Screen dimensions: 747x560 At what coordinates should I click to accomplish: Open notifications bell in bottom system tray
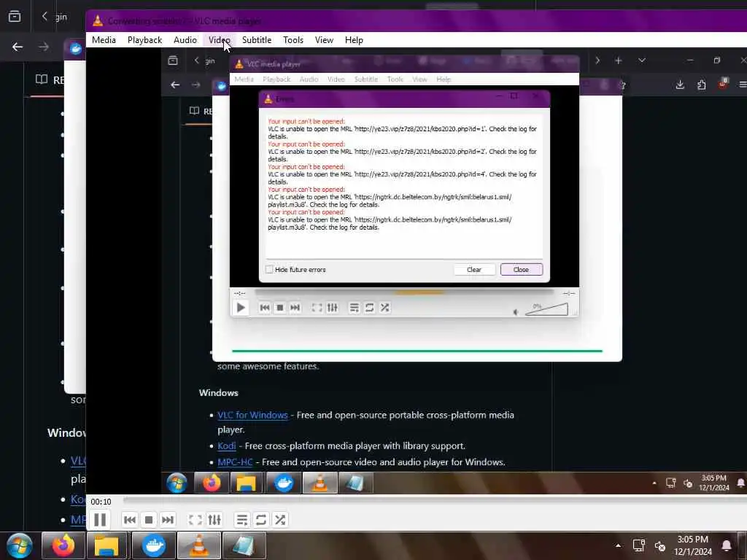pos(727,545)
